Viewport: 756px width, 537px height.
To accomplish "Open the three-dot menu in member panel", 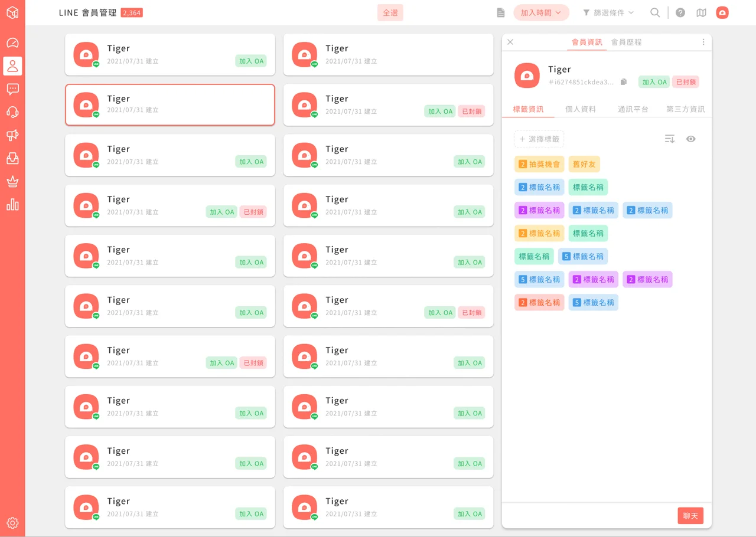I will (x=703, y=42).
